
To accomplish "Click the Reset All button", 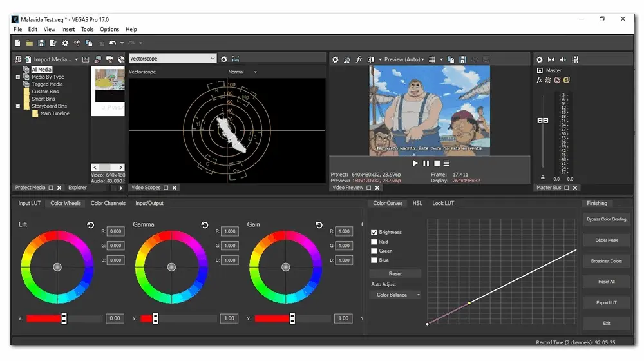I will tap(606, 282).
